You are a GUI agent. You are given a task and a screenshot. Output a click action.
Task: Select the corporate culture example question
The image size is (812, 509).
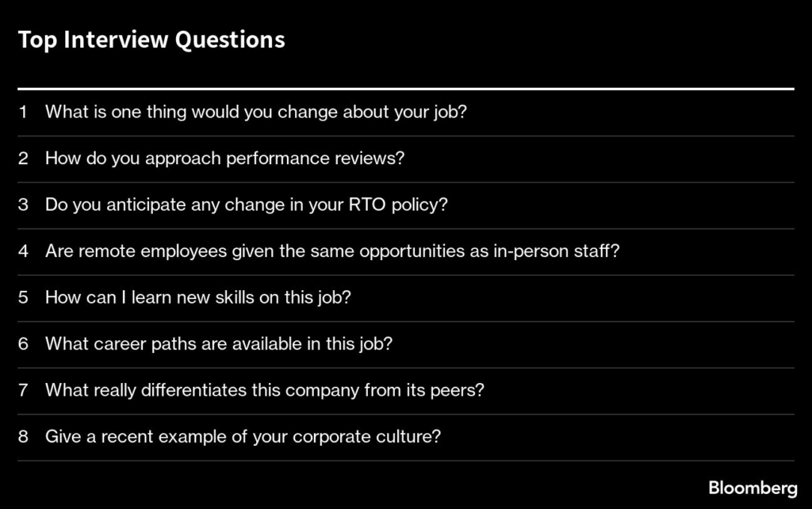click(x=243, y=437)
